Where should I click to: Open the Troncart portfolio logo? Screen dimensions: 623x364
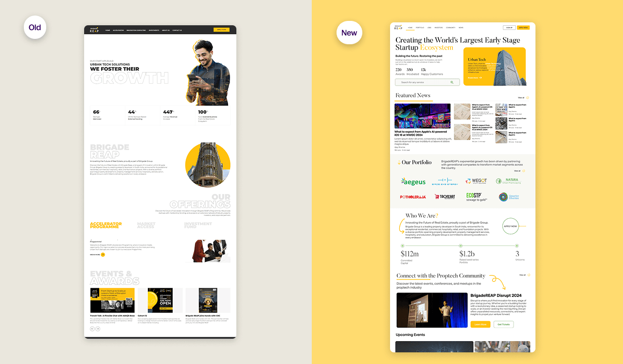click(x=445, y=196)
